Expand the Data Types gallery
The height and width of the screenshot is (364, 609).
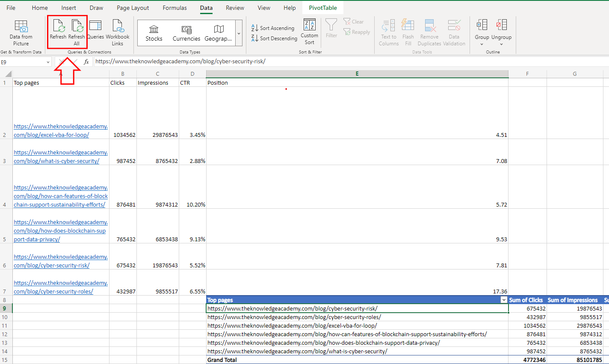pyautogui.click(x=239, y=33)
